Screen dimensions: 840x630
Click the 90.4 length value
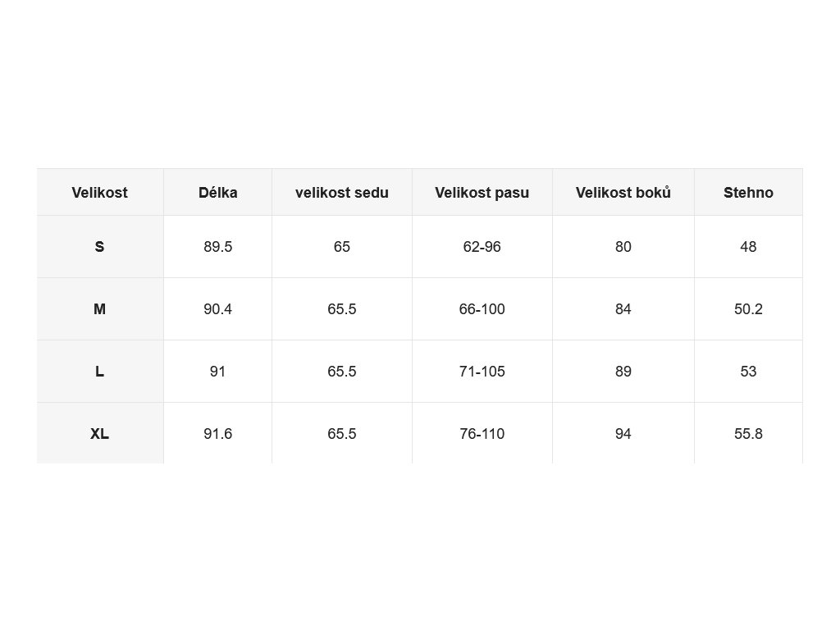(217, 309)
